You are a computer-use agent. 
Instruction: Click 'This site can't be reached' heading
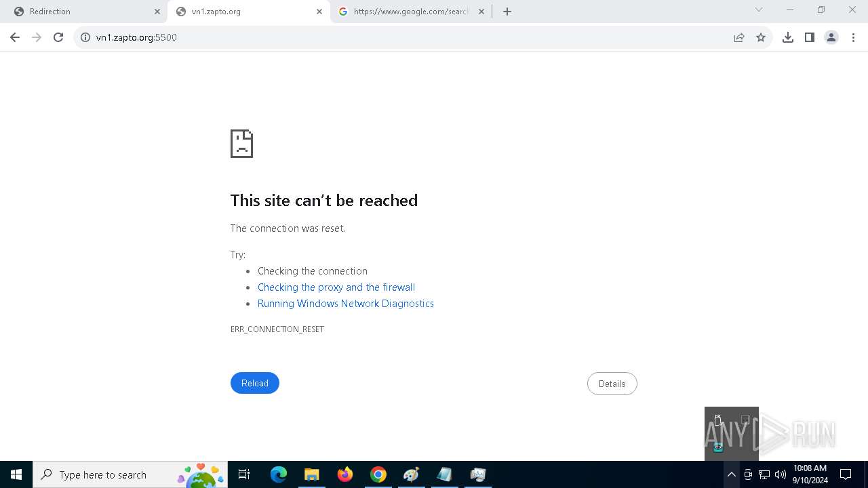[324, 201]
